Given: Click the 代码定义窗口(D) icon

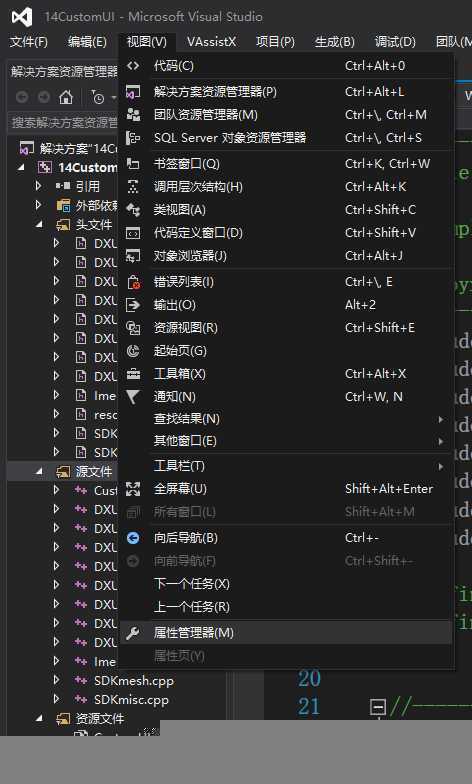Looking at the screenshot, I should [133, 232].
